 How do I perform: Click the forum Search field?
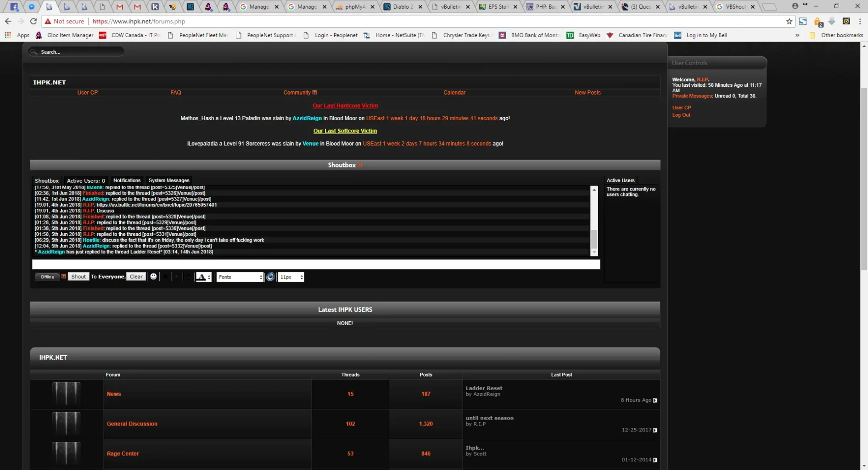pos(76,52)
